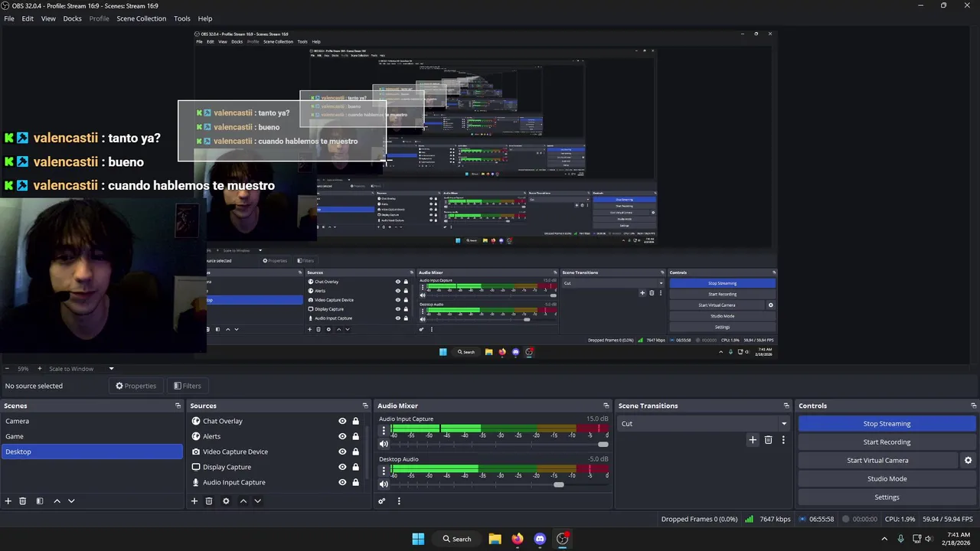Viewport: 980px width, 551px height.
Task: Undock the Audio Mixer panel float icon
Action: point(606,406)
